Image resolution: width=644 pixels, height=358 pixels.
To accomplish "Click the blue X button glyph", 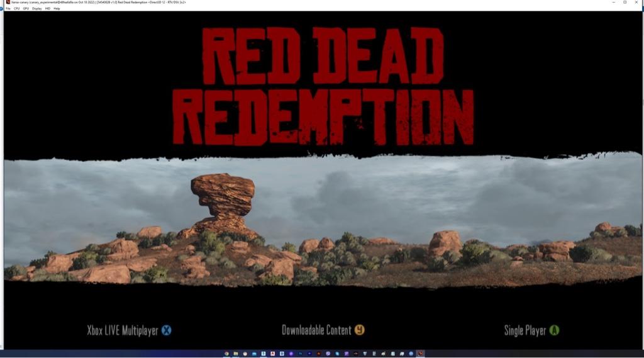I will [x=166, y=330].
